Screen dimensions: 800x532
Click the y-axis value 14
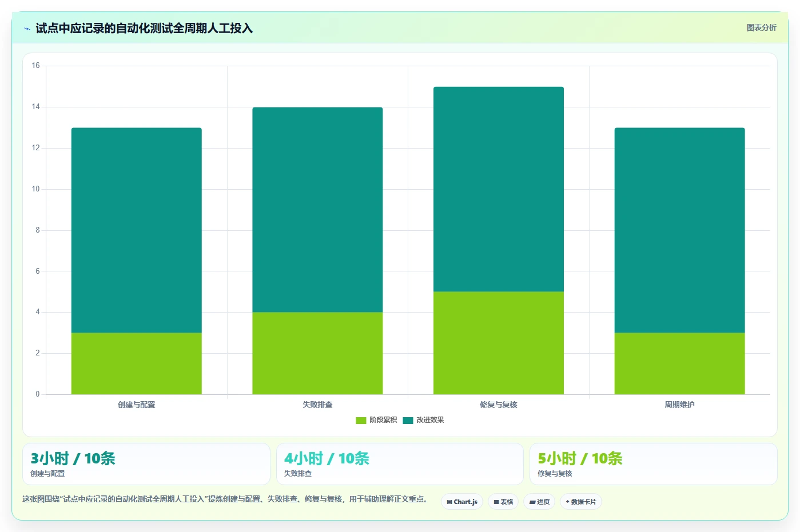(x=35, y=107)
